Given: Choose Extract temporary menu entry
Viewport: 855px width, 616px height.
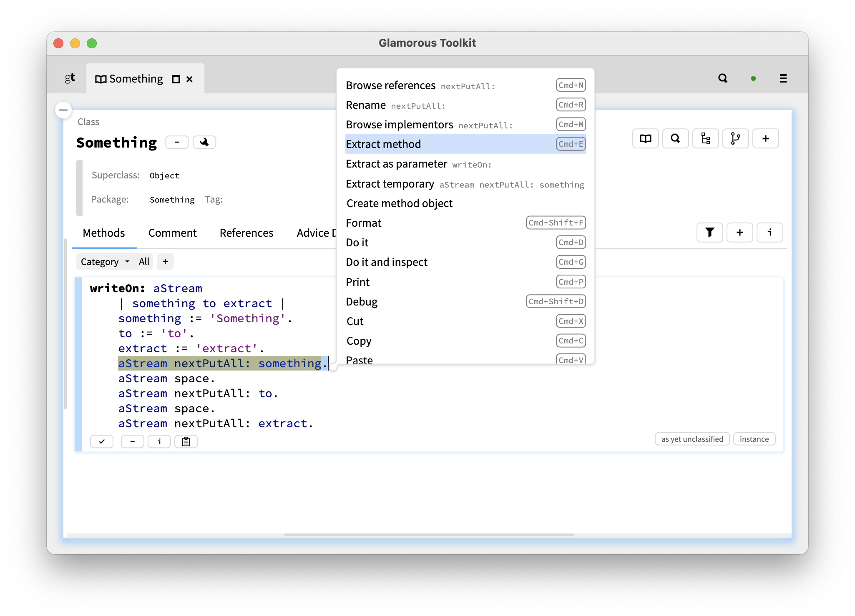Looking at the screenshot, I should tap(465, 184).
